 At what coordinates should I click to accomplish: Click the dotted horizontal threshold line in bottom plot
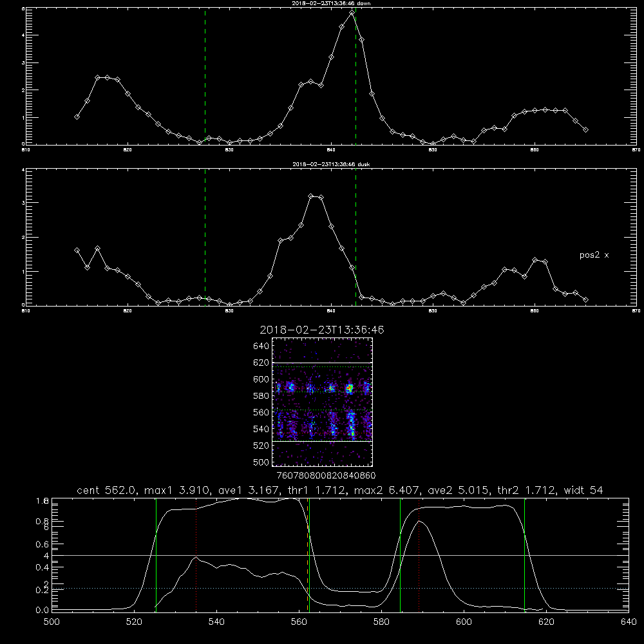340,588
